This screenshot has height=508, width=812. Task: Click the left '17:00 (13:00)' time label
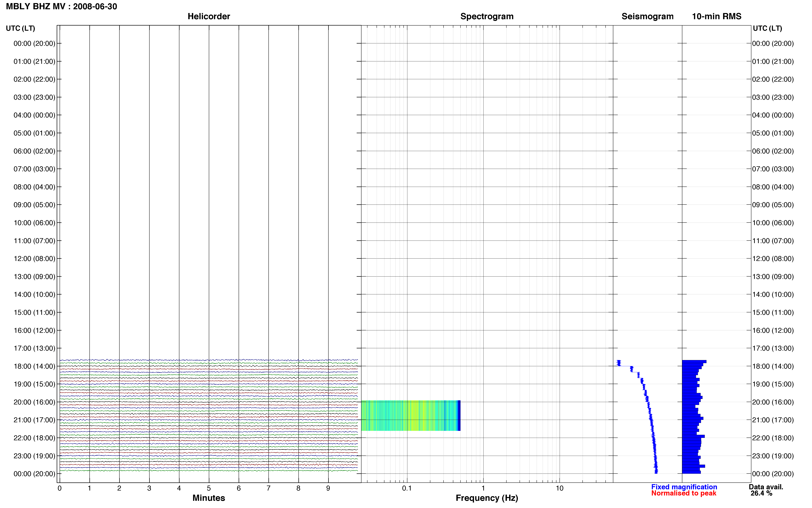34,348
